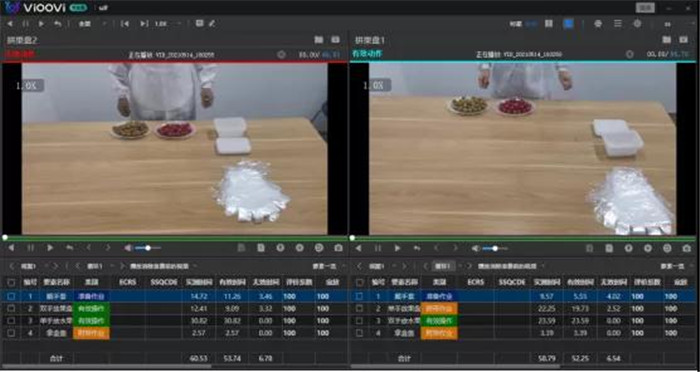Click the SSQCDE column header in right table

(x=512, y=282)
